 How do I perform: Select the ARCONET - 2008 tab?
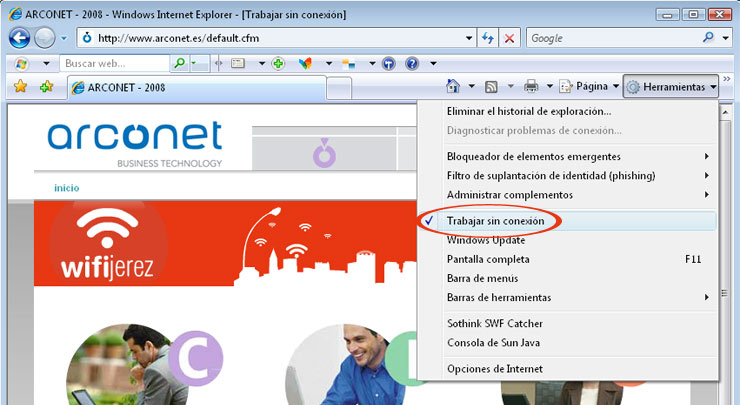pos(197,87)
